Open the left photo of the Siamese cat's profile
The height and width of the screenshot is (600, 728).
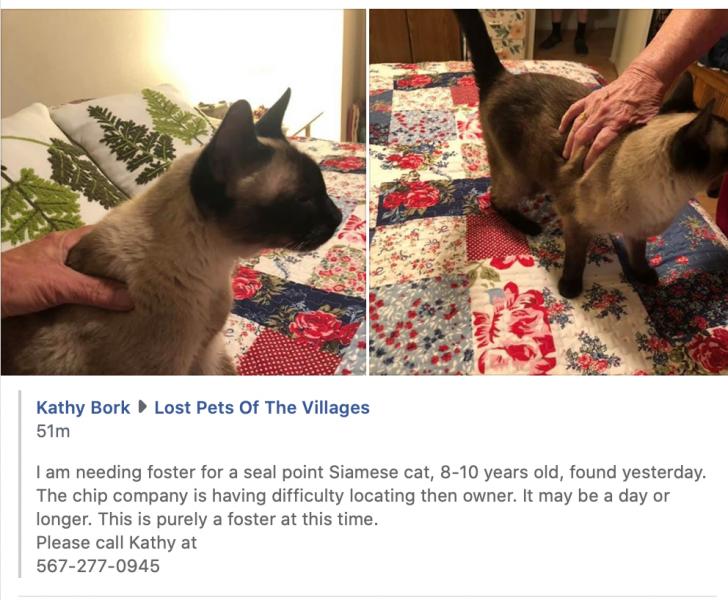(x=183, y=192)
